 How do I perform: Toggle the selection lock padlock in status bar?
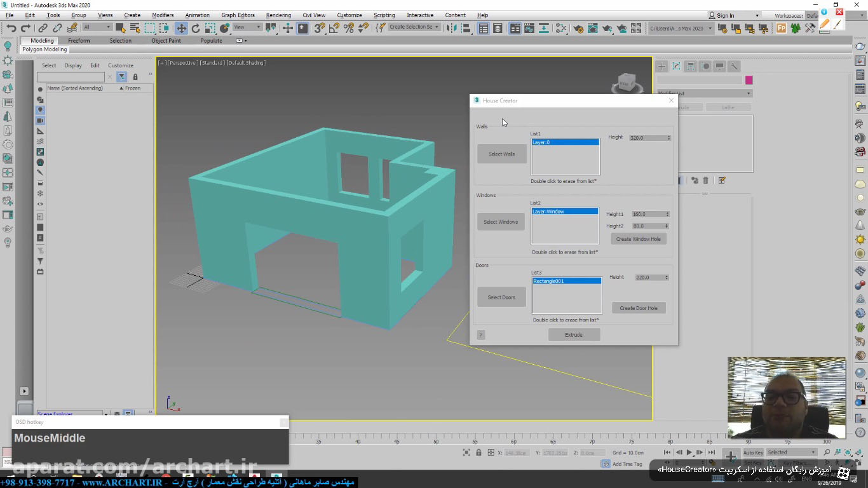tap(478, 452)
